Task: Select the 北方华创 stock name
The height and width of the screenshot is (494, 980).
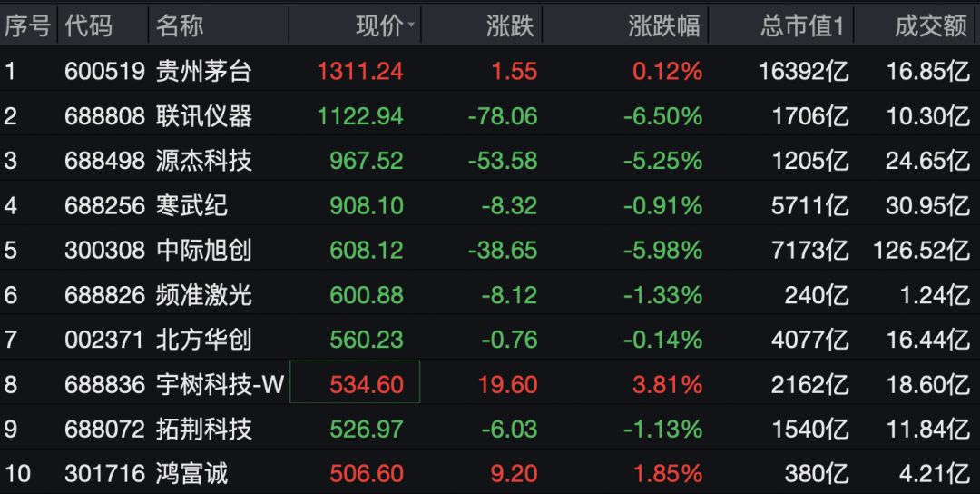Action: coord(204,340)
